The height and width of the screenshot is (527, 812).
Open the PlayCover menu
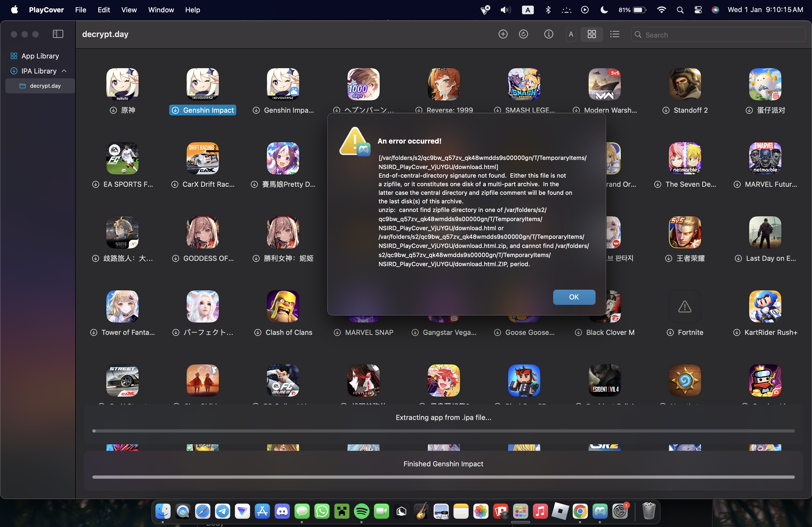(46, 10)
